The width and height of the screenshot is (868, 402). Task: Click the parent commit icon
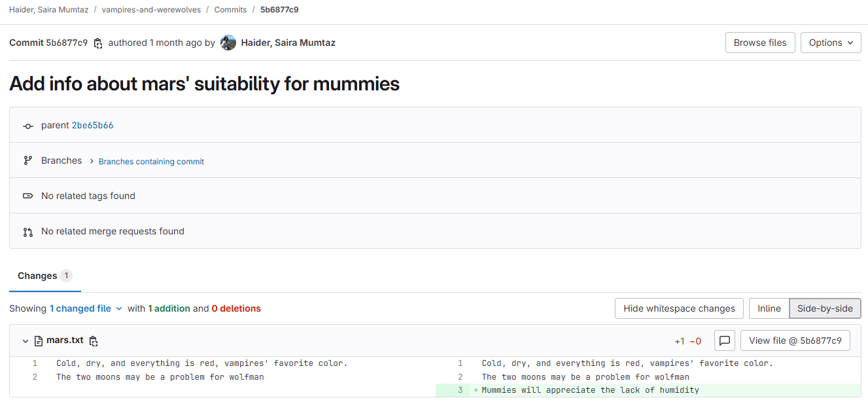coord(27,126)
